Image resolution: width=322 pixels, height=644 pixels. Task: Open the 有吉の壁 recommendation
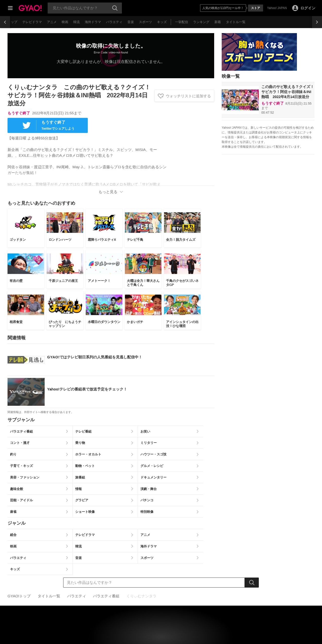(26, 269)
